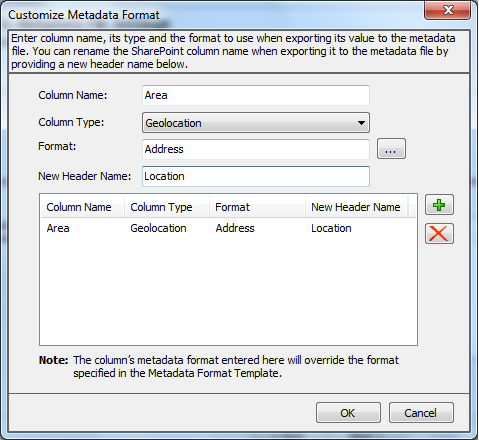Close the Customize Metadata Format dialog
This screenshot has width=479, height=440.
tap(447, 10)
